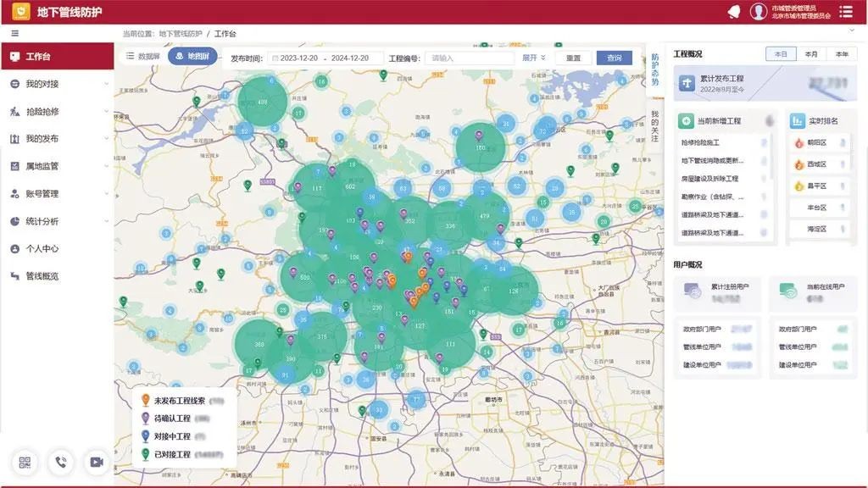Click the phone call icon button
This screenshot has height=488, width=868.
click(60, 462)
